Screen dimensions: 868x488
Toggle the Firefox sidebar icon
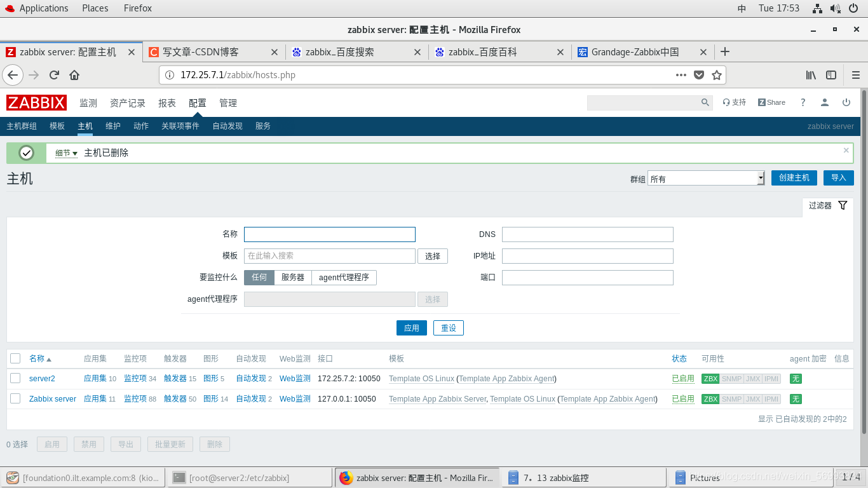click(x=831, y=75)
